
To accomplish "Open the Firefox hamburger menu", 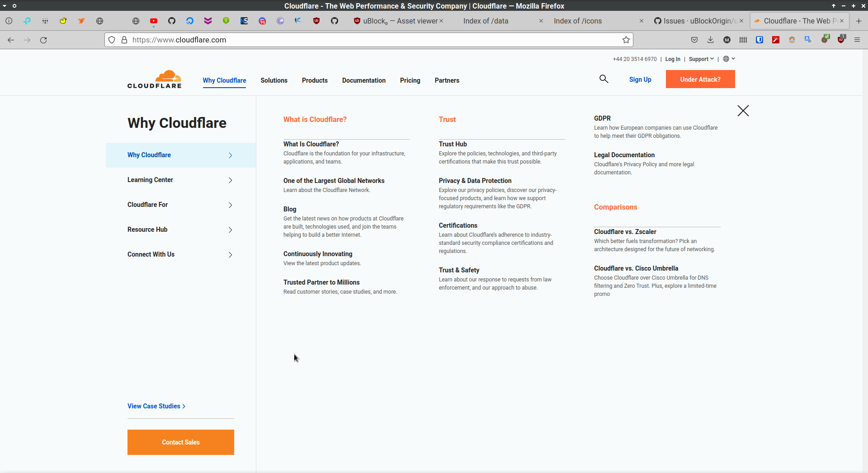I will (857, 40).
